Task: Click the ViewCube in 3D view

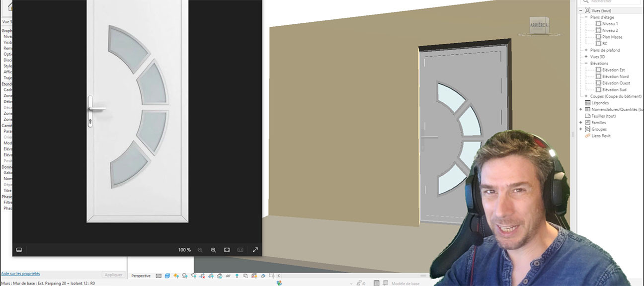Action: (x=539, y=26)
